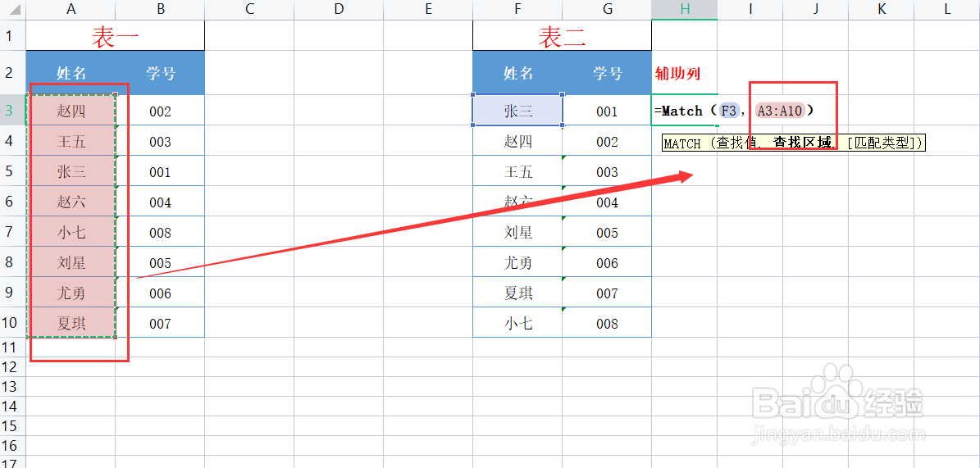Select row 8 header
Screen dimensions: 980x468
click(x=12, y=261)
